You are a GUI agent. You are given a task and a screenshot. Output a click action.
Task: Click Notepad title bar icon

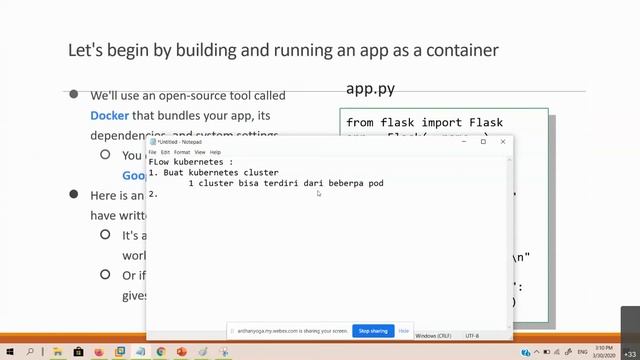tap(153, 142)
